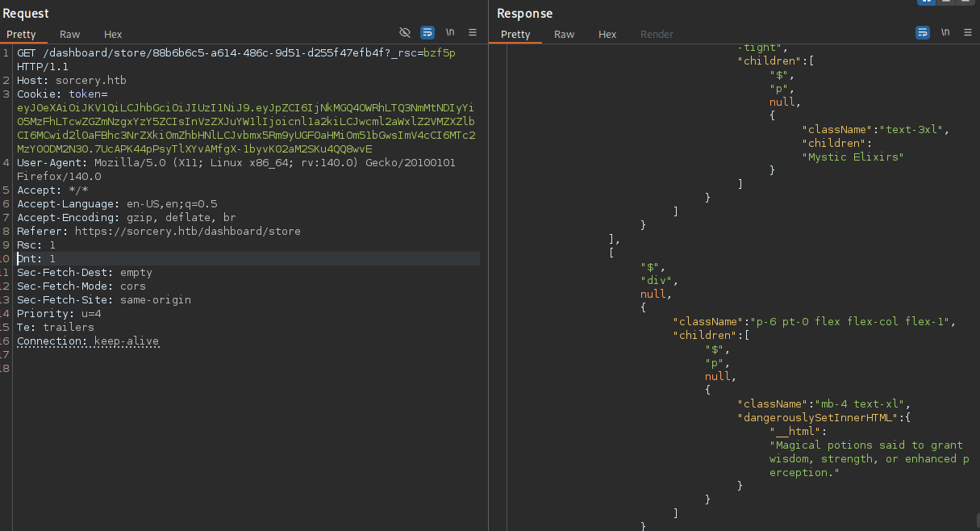Select the Pretty tab in Response
The image size is (980, 531).
click(515, 35)
